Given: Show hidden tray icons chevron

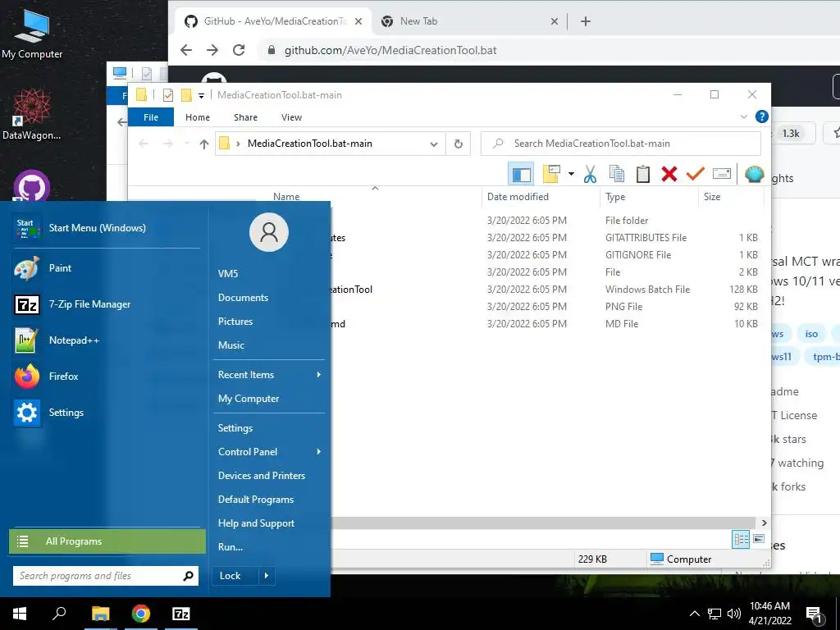Looking at the screenshot, I should (x=694, y=614).
